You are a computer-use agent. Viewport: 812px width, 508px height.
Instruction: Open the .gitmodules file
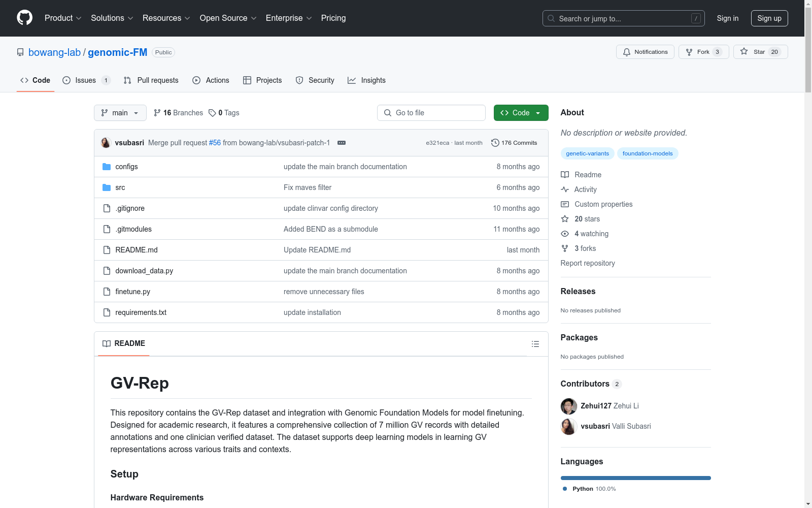[x=133, y=229]
